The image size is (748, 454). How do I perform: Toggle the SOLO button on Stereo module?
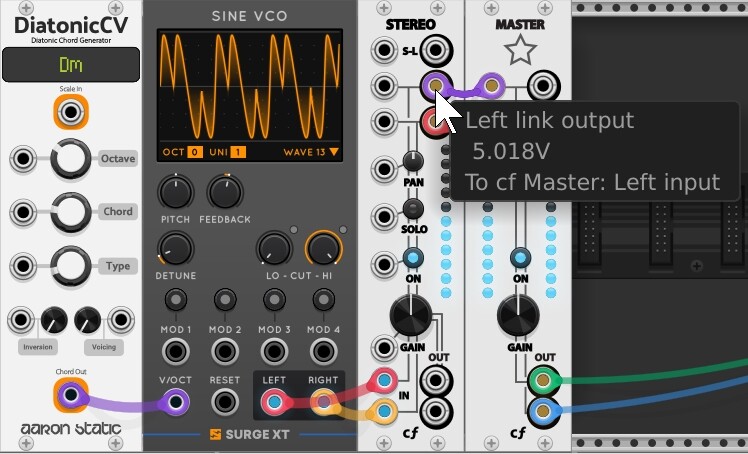click(413, 209)
